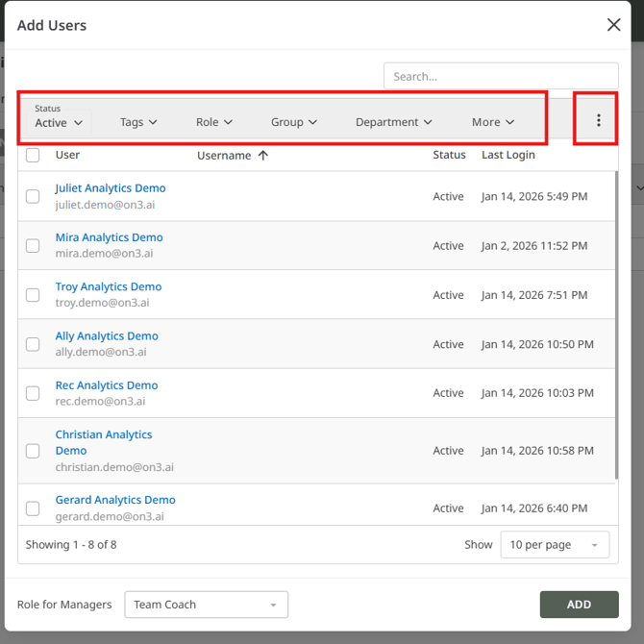Close the Add Users dialog
644x644 pixels.
click(x=613, y=25)
